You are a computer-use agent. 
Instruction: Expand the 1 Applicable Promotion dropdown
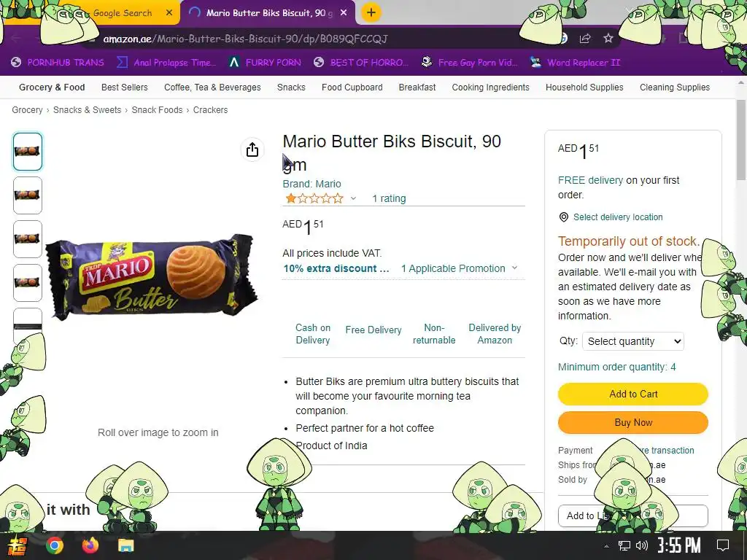(460, 268)
